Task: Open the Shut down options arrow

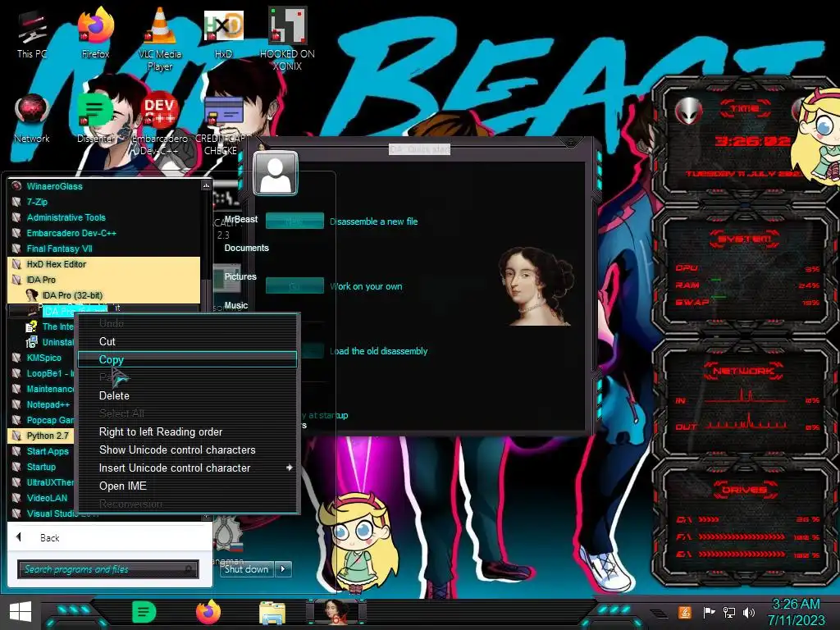Action: pyautogui.click(x=284, y=569)
